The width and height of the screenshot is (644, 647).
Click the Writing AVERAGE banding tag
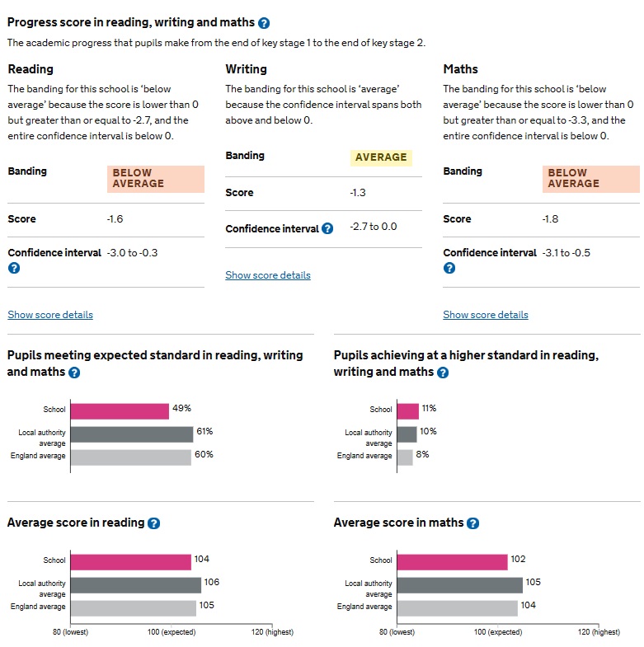[x=381, y=157]
